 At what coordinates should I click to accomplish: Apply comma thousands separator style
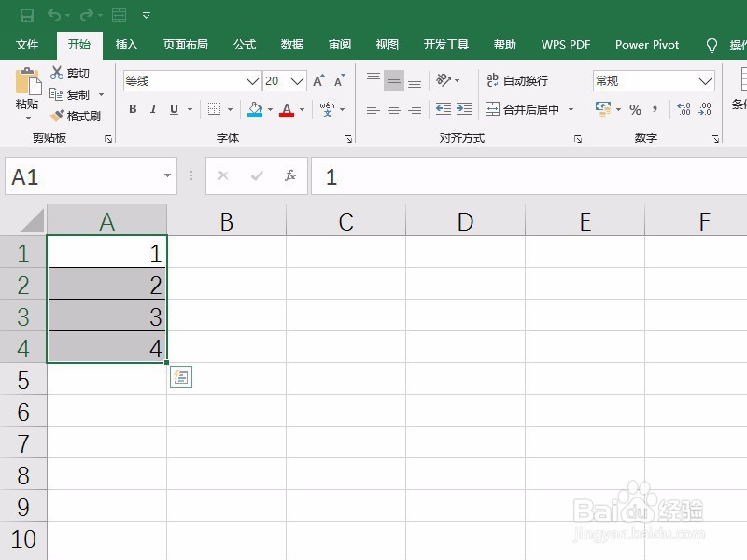pyautogui.click(x=654, y=109)
